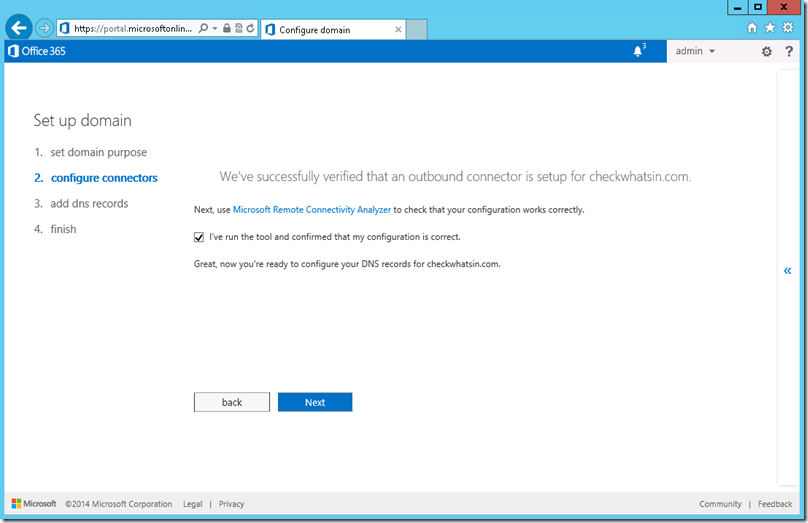Click the security lock icon
This screenshot has width=808, height=523.
(x=227, y=28)
